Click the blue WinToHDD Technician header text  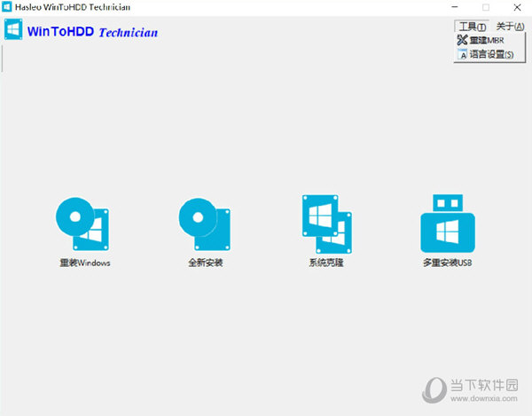click(92, 33)
